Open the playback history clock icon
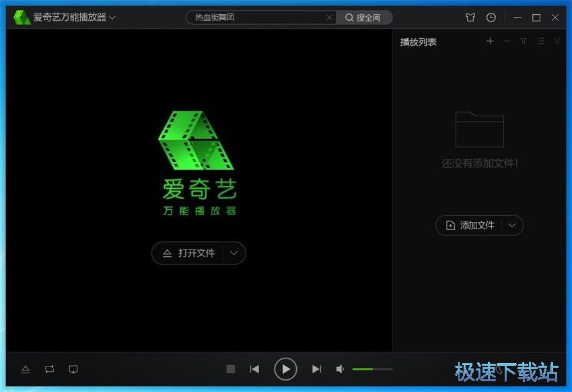This screenshot has width=572, height=392. pos(491,17)
